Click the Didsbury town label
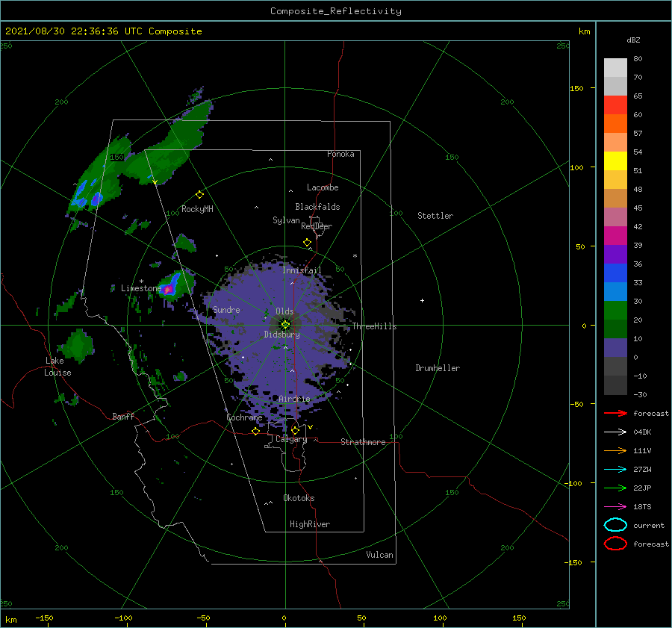672x628 pixels. coord(281,335)
